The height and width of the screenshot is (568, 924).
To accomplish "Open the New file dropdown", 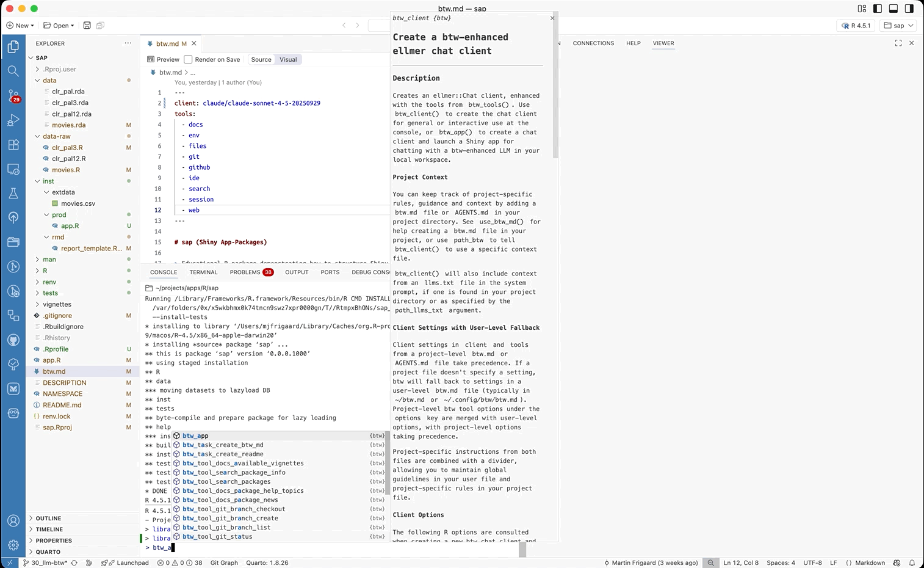I will tap(20, 26).
